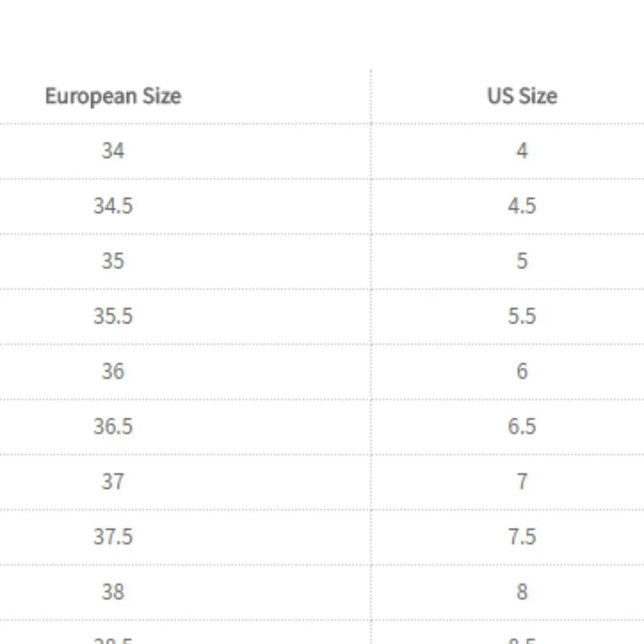Select the US size 5.5 cell

[522, 316]
